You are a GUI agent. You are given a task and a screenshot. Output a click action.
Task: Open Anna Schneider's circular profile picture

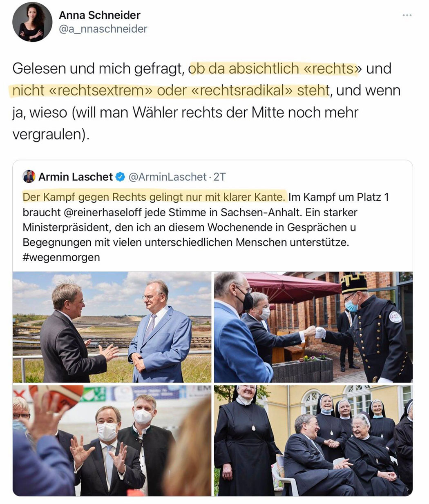tap(32, 22)
